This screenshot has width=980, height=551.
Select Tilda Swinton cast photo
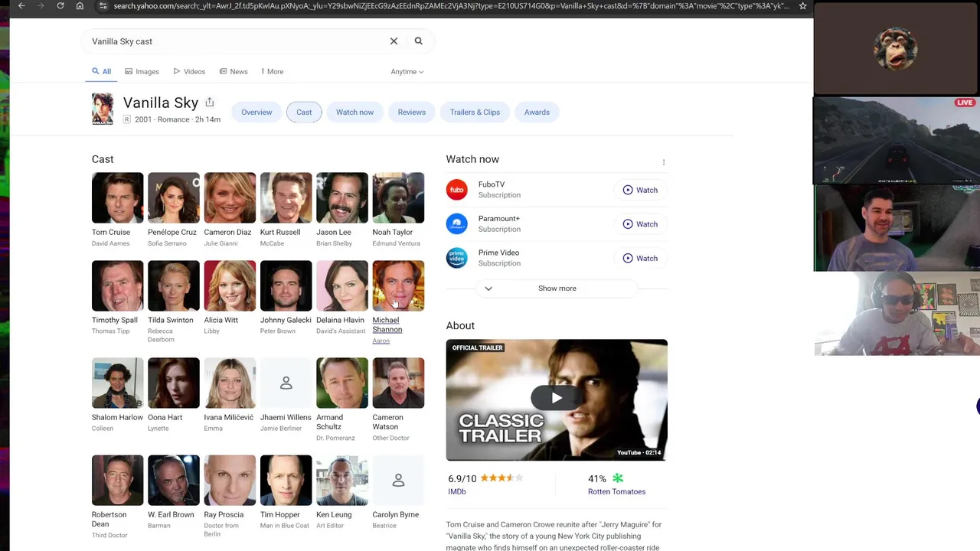[x=174, y=285]
